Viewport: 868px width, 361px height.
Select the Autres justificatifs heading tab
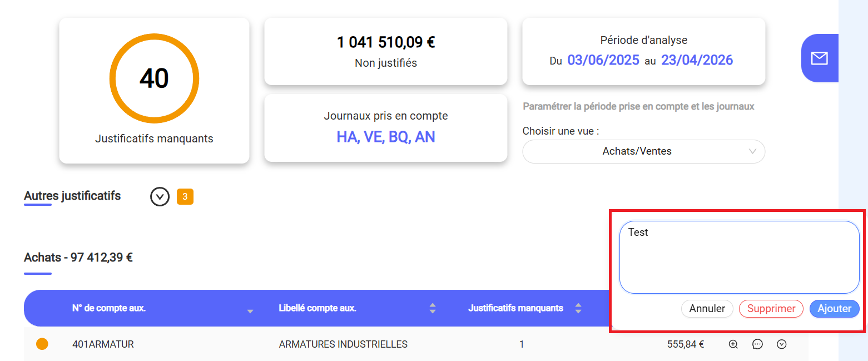(x=72, y=196)
